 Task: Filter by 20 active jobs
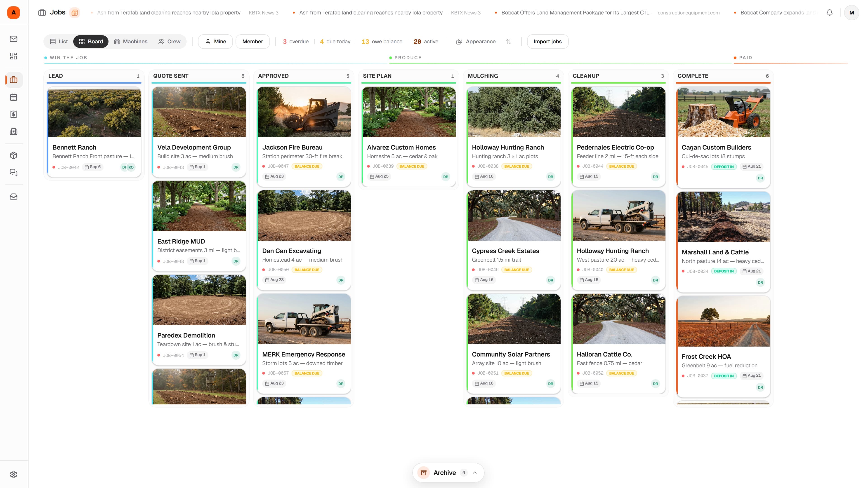click(426, 41)
